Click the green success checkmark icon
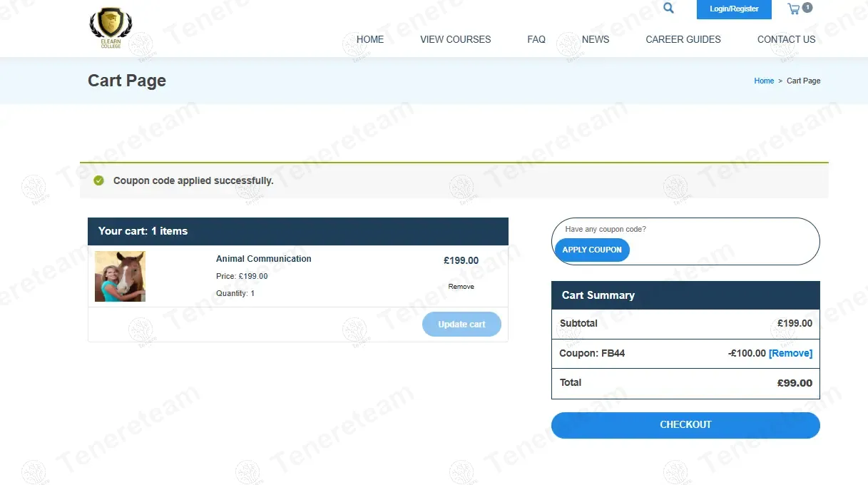This screenshot has width=868, height=485. click(x=99, y=181)
